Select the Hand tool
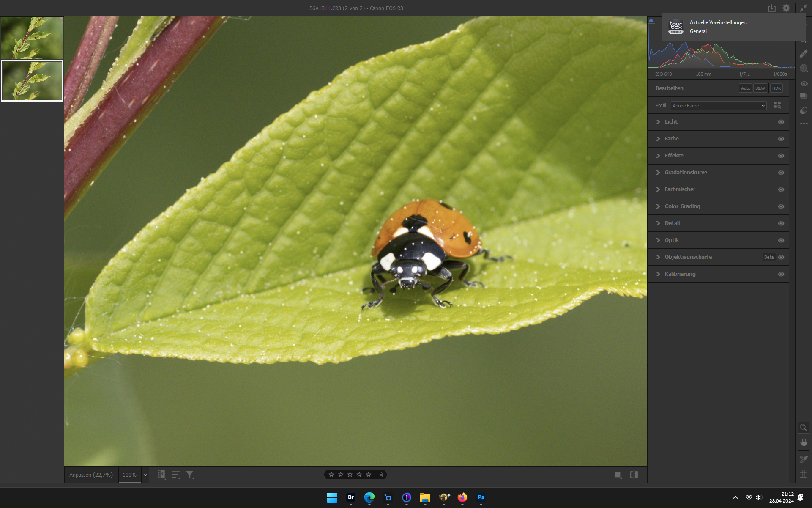The height and width of the screenshot is (508, 812). (803, 442)
